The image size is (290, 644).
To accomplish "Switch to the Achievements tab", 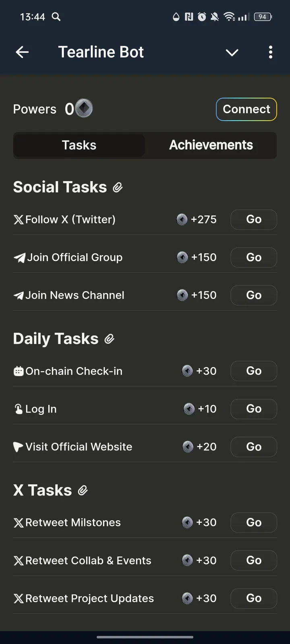I will pos(211,145).
